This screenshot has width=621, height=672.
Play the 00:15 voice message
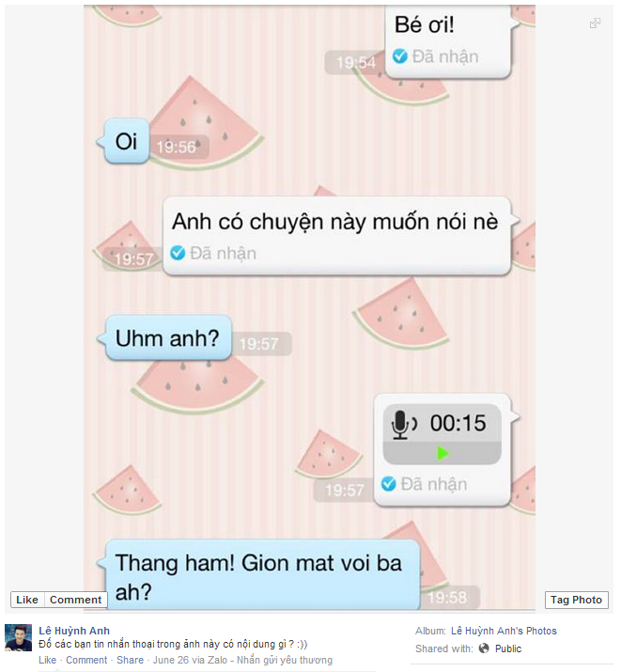442,453
